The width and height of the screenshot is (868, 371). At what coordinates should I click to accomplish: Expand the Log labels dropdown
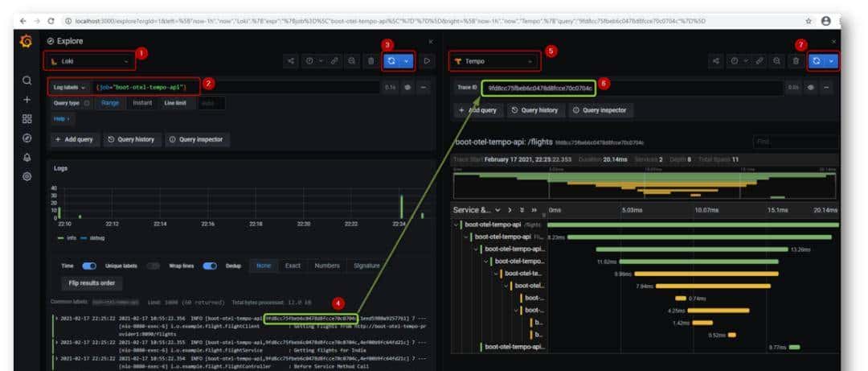click(69, 86)
